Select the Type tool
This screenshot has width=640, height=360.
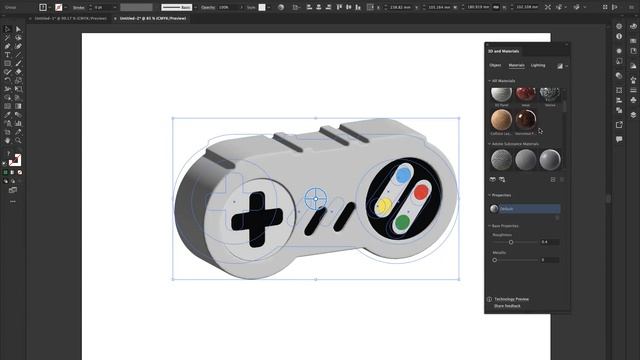pyautogui.click(x=7, y=55)
